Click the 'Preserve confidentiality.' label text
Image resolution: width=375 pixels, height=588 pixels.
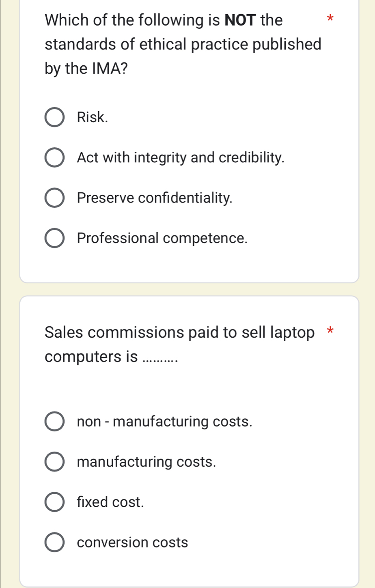coord(155,198)
